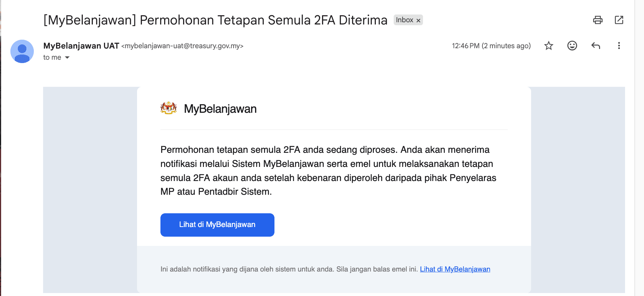Star this MyBelanjawan email
The height and width of the screenshot is (296, 644).
(x=549, y=46)
